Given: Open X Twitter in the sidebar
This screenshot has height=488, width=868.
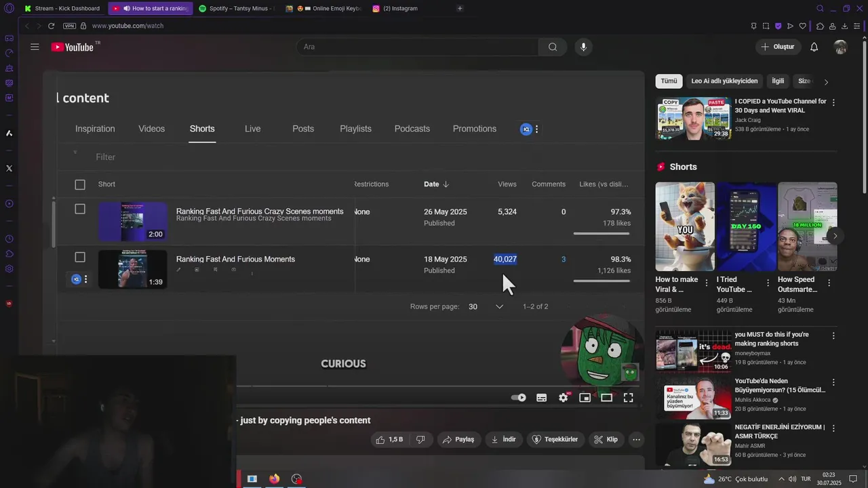Looking at the screenshot, I should (9, 168).
